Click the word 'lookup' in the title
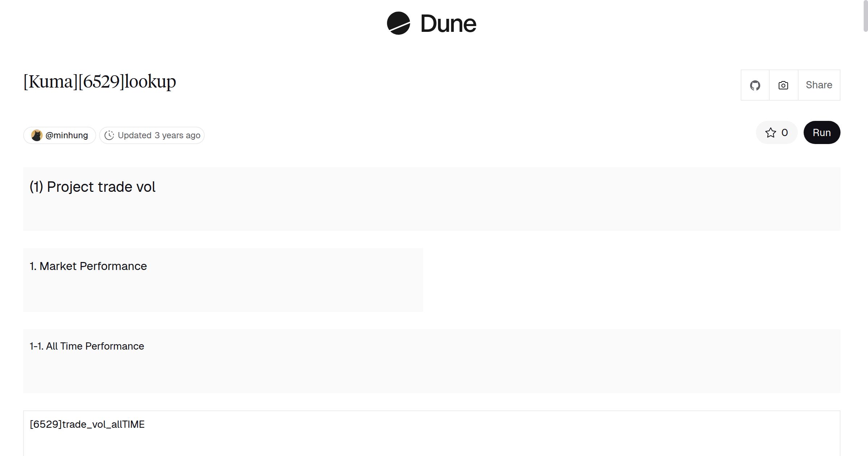Screen dimensions: 868x456 point(150,82)
